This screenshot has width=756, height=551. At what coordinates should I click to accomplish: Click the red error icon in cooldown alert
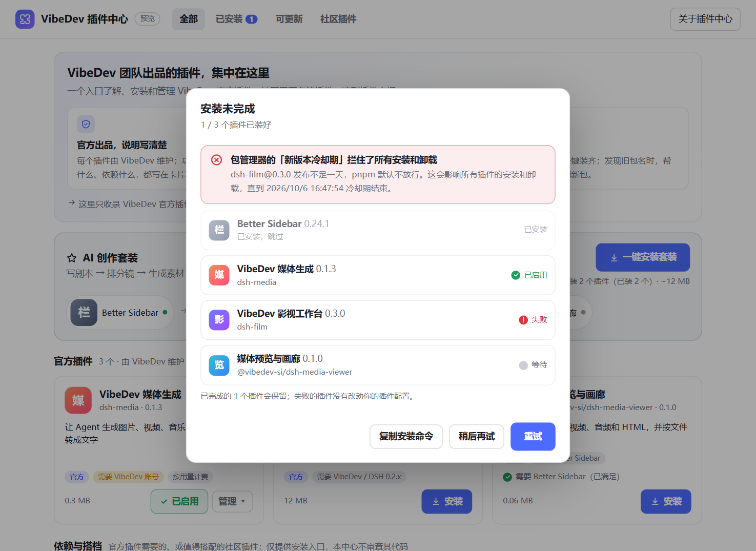click(217, 160)
